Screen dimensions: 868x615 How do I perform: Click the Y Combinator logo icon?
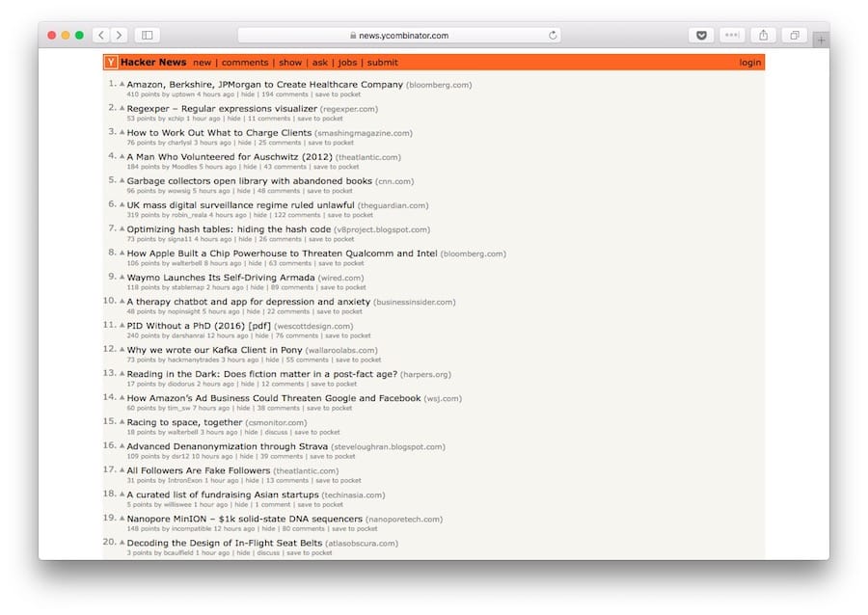click(110, 62)
